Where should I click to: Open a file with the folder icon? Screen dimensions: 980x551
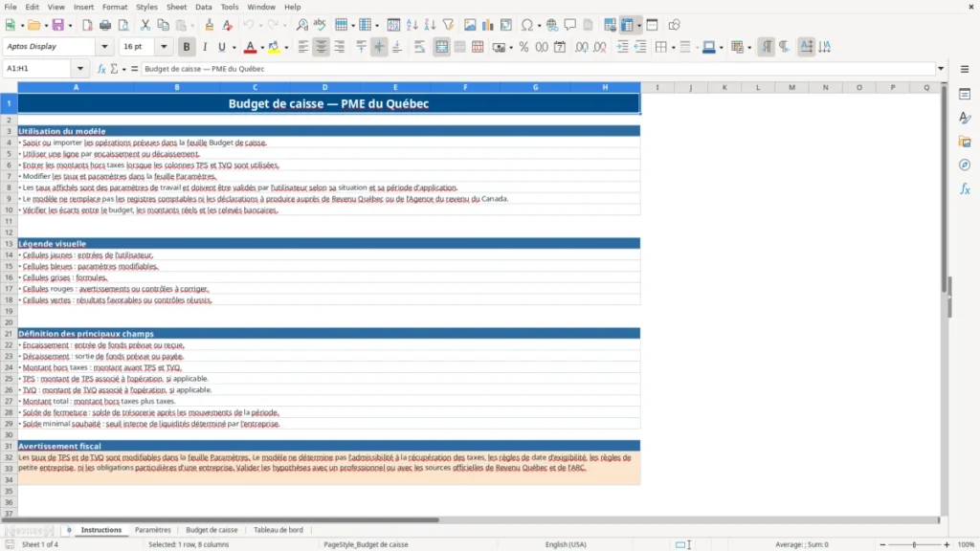(x=33, y=25)
